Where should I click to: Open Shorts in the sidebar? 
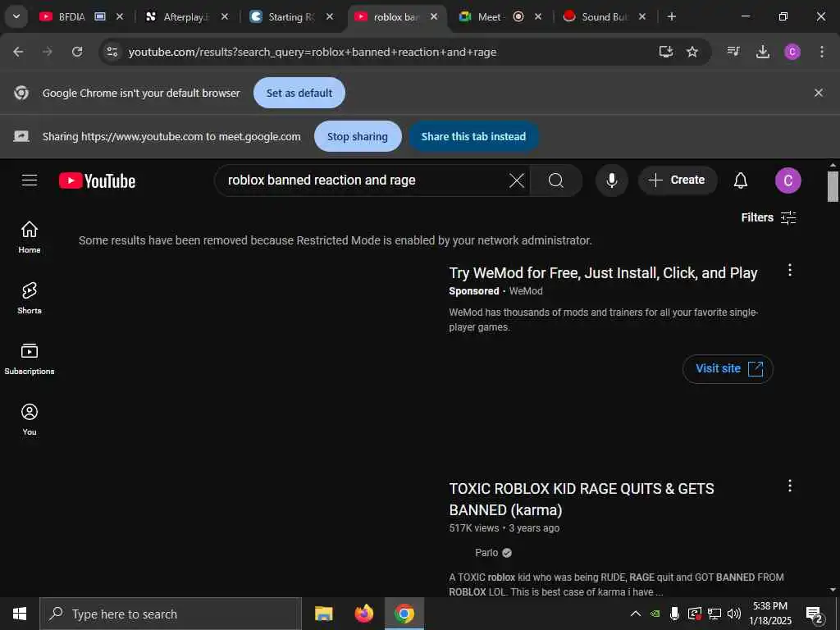30,298
